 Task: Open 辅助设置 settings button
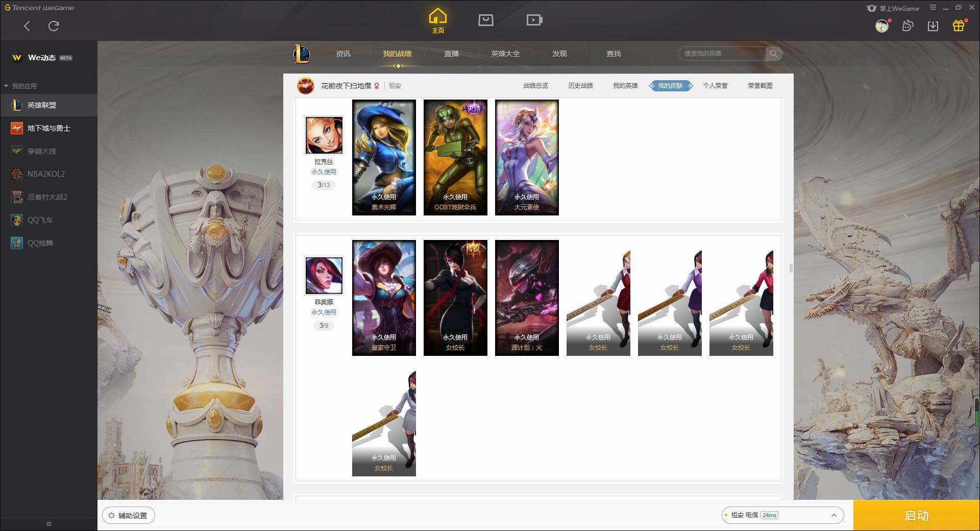(129, 516)
